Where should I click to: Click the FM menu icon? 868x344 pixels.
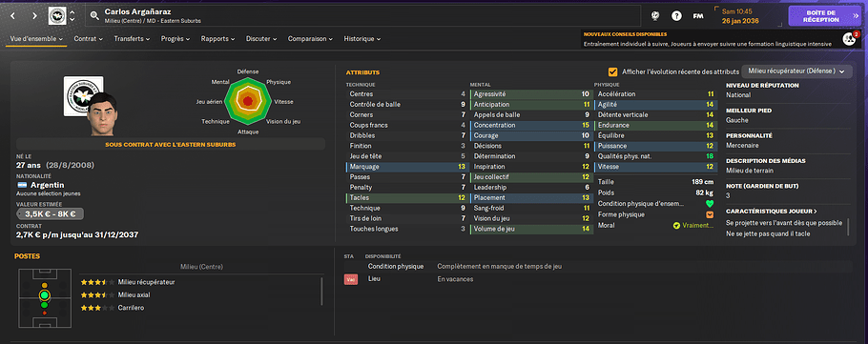(698, 16)
